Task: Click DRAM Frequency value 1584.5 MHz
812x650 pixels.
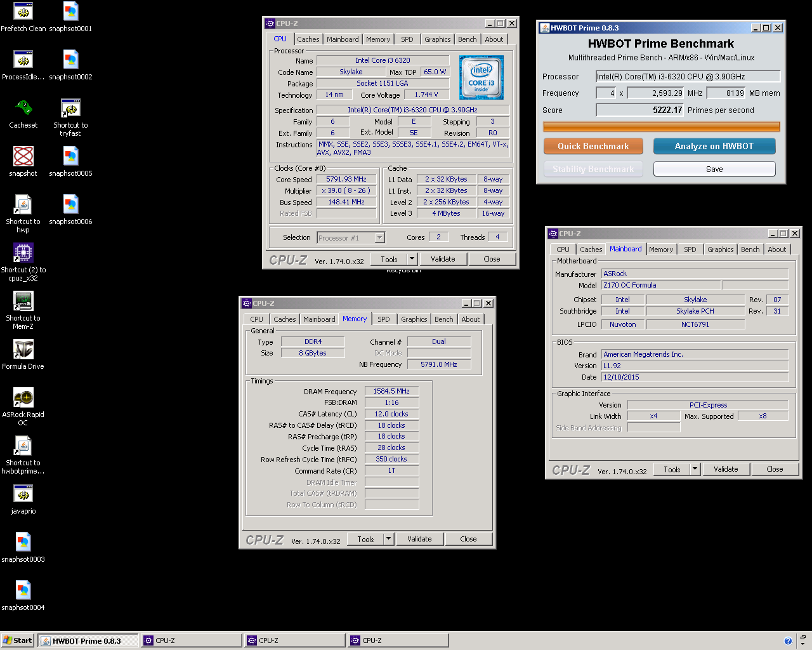Action: pos(391,391)
